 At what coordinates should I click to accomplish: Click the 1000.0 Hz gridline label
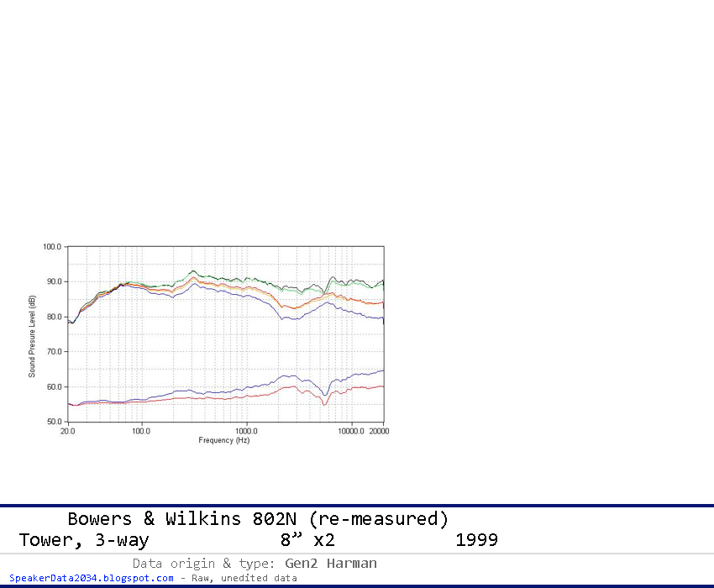click(x=247, y=429)
